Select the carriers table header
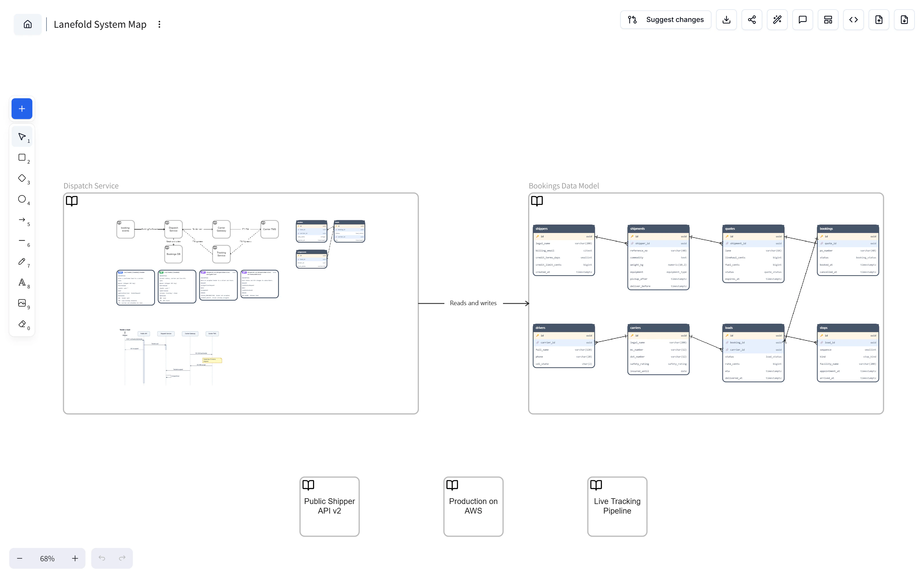Image resolution: width=924 pixels, height=578 pixels. click(x=658, y=328)
